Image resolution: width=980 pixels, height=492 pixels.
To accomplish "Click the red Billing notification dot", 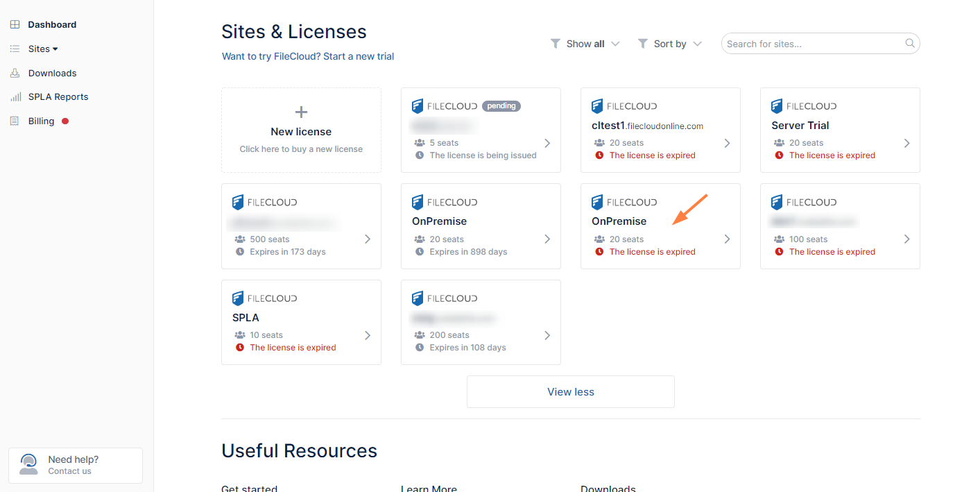I will [x=65, y=121].
